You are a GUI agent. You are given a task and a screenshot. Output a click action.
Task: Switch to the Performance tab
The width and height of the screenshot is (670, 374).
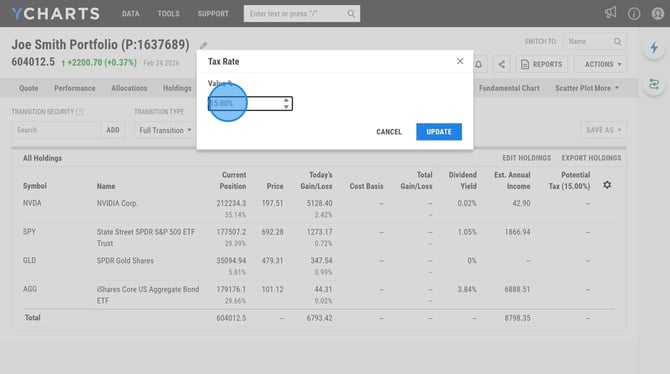click(x=74, y=88)
